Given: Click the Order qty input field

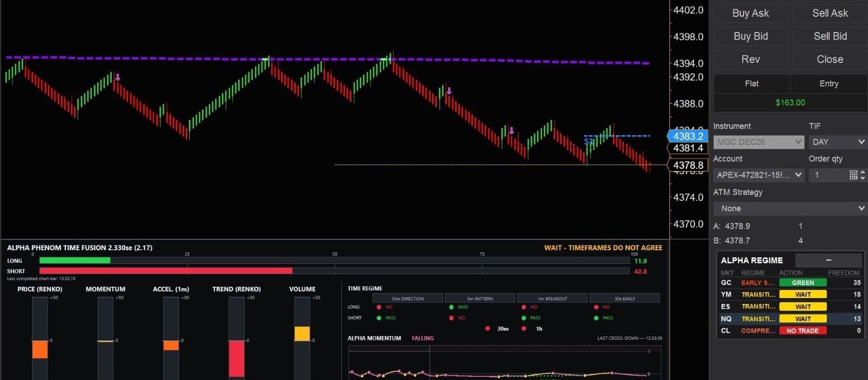Looking at the screenshot, I should point(828,175).
